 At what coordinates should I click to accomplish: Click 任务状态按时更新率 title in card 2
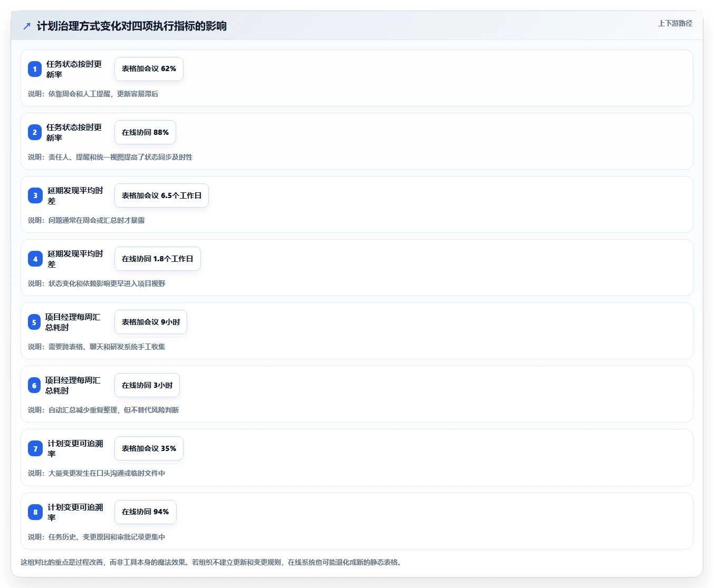click(x=74, y=132)
